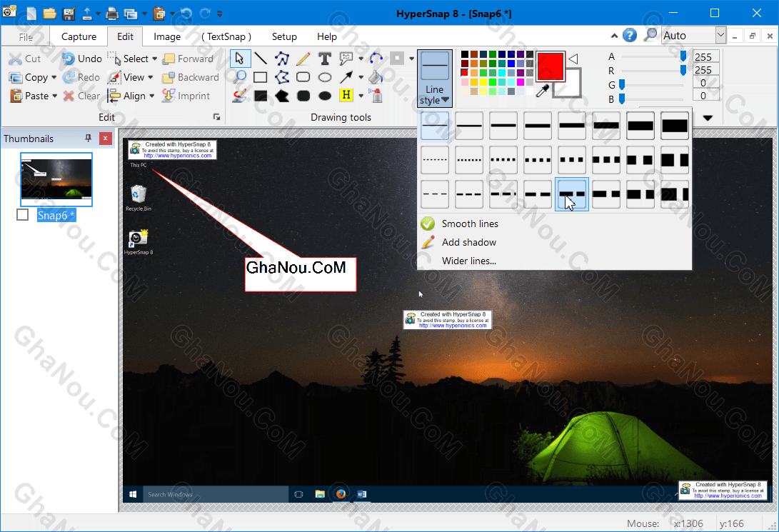Click the Clear button
Screen dimensions: 779x532
click(x=82, y=96)
